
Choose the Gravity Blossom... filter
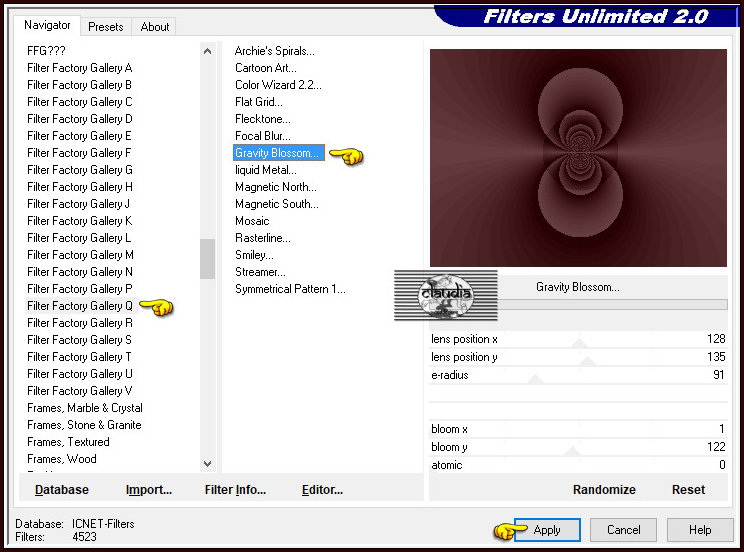(x=279, y=153)
